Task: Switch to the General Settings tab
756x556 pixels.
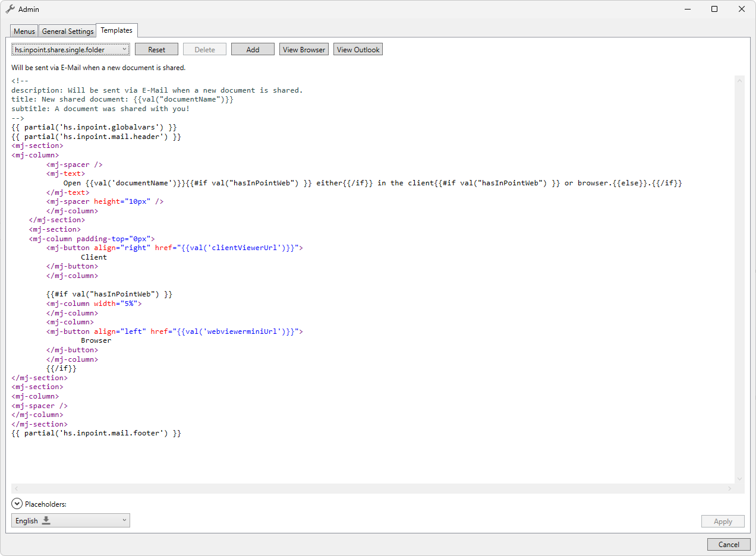Action: 68,31
